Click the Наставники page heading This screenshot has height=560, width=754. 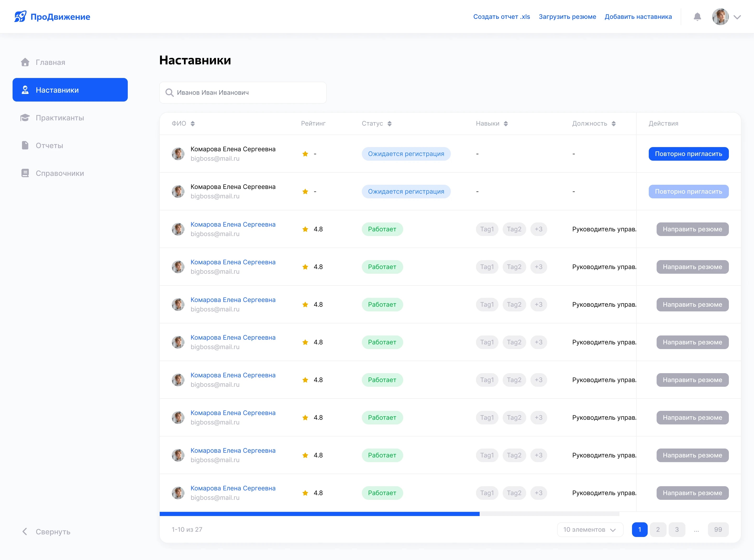tap(195, 60)
